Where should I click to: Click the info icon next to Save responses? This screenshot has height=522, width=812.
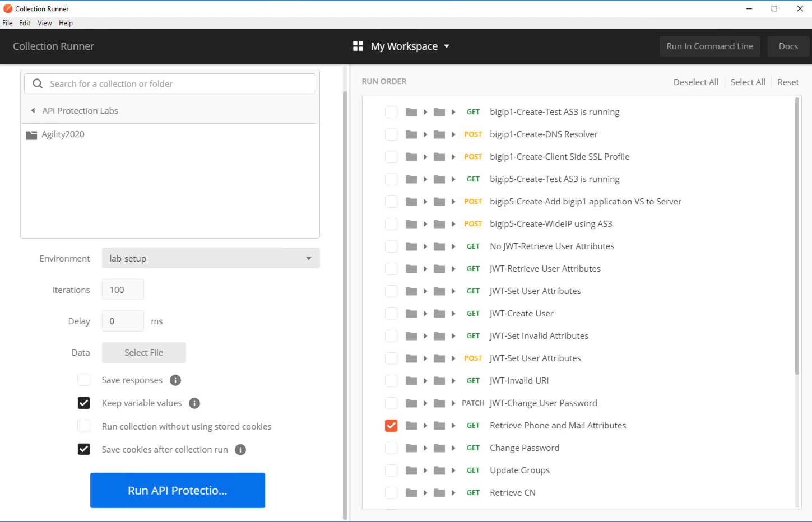click(175, 380)
